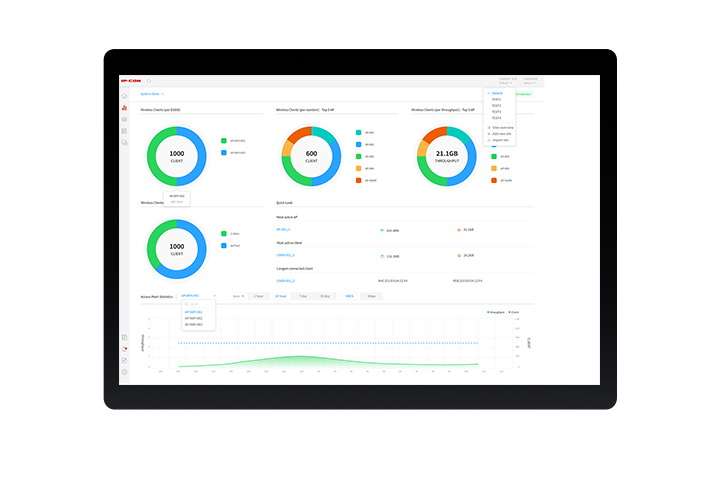Viewport: 720px width, 480px height.
Task: Open the layers icon in the sidebar
Action: [x=124, y=119]
